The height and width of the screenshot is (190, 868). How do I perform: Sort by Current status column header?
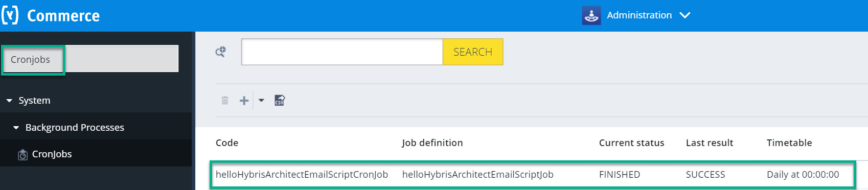[x=632, y=143]
